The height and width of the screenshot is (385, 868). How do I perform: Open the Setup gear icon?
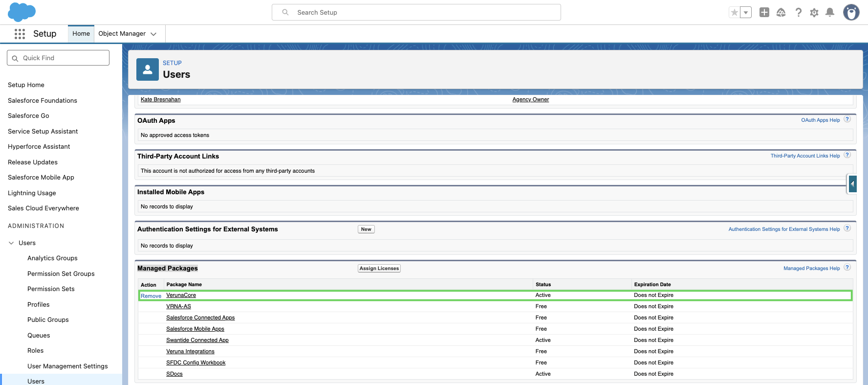(814, 12)
